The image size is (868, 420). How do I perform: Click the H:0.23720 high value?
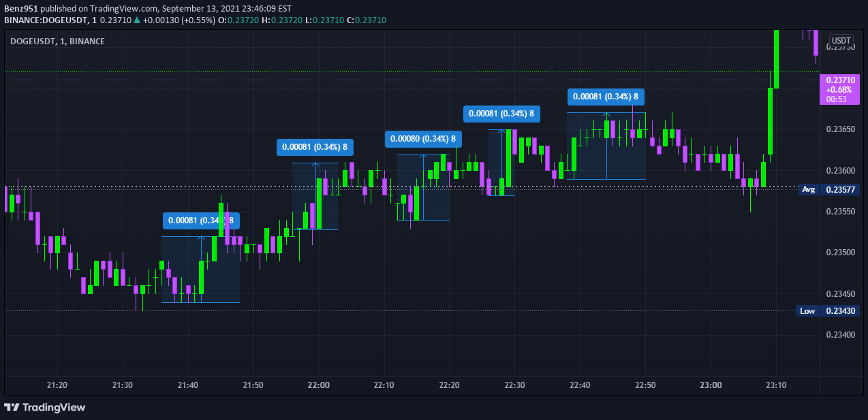[282, 20]
